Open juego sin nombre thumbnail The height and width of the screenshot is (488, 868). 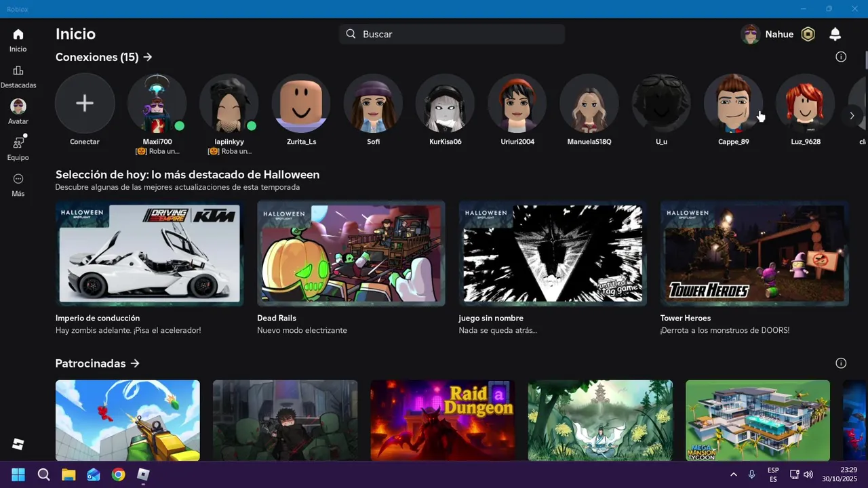(x=553, y=253)
